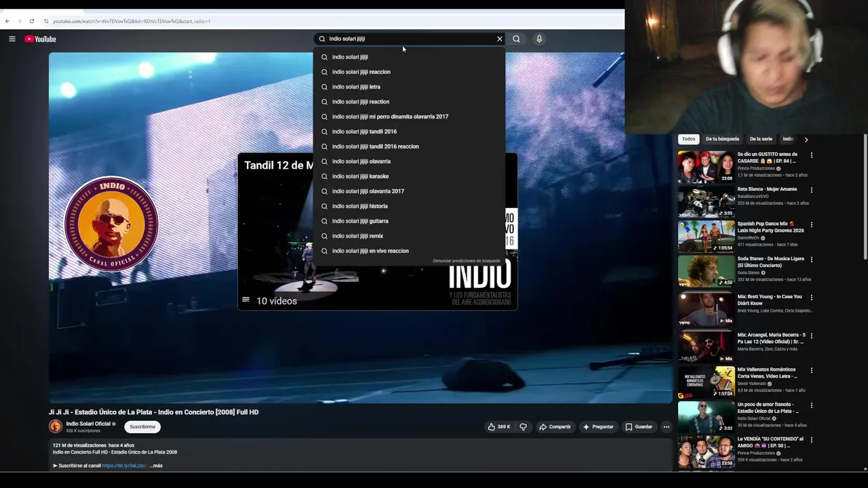Go back with the browser back arrow
Screen dimensions: 868x488
[7, 21]
